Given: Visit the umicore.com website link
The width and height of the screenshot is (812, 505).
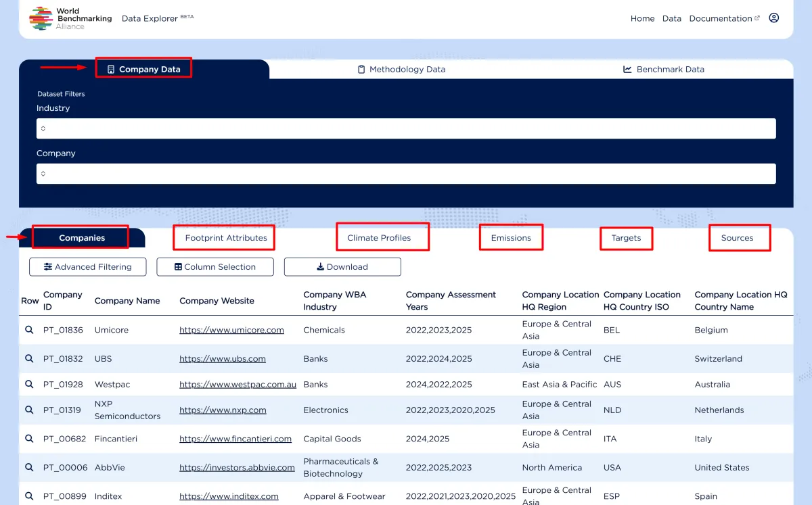Looking at the screenshot, I should [x=231, y=330].
